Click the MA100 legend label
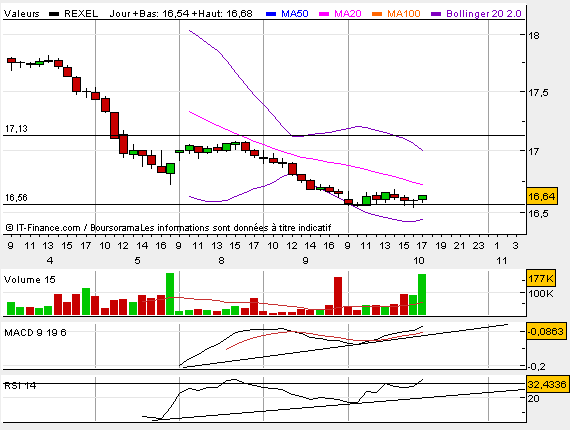 click(x=404, y=14)
